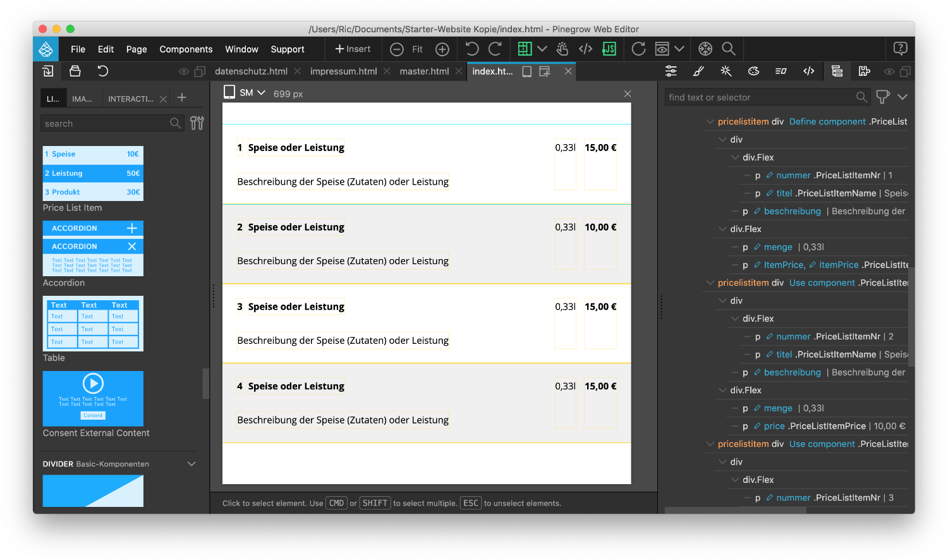This screenshot has width=948, height=560.
Task: Click the Fit zoom button
Action: click(x=417, y=49)
